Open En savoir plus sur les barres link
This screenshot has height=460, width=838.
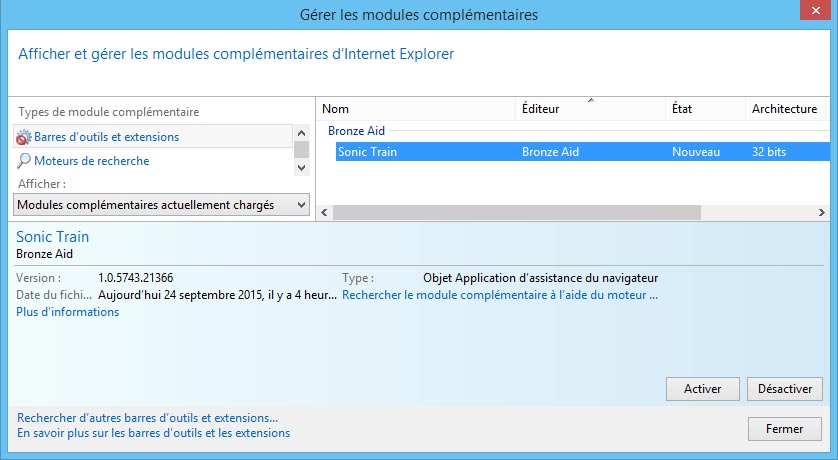click(153, 433)
